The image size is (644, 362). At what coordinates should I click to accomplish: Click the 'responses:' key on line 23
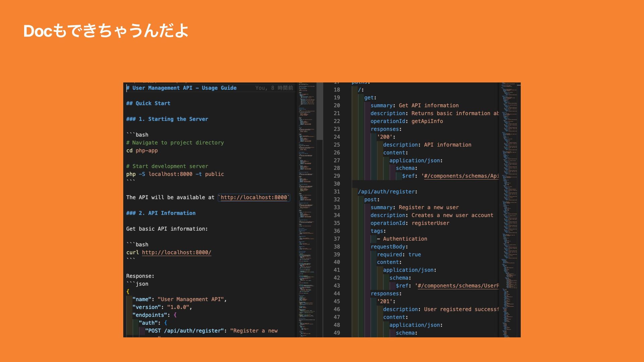pyautogui.click(x=386, y=129)
